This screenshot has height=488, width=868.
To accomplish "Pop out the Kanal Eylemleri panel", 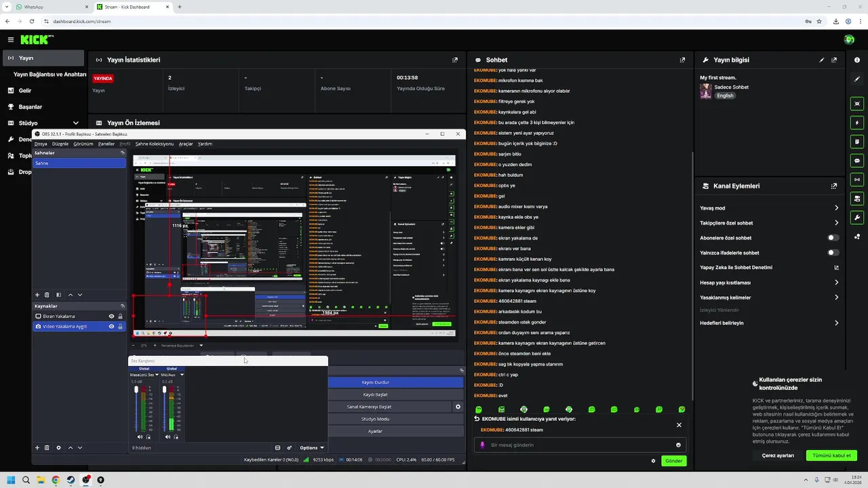I will (834, 186).
